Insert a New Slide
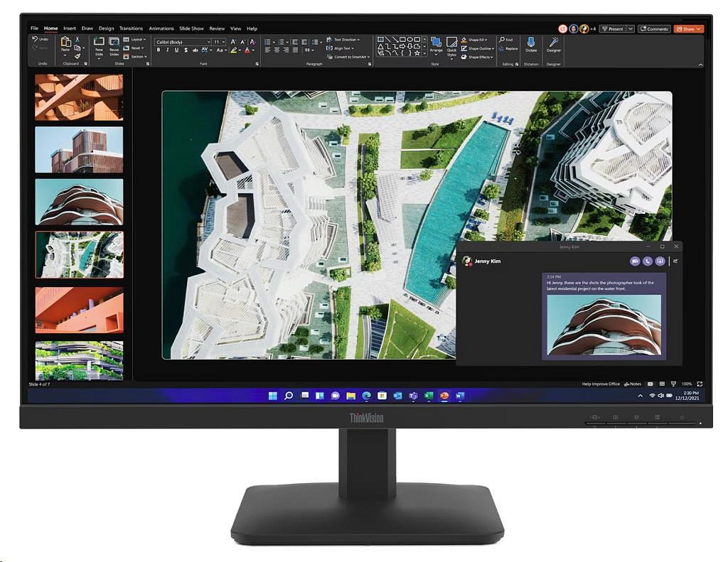This screenshot has height=562, width=728. tap(99, 44)
